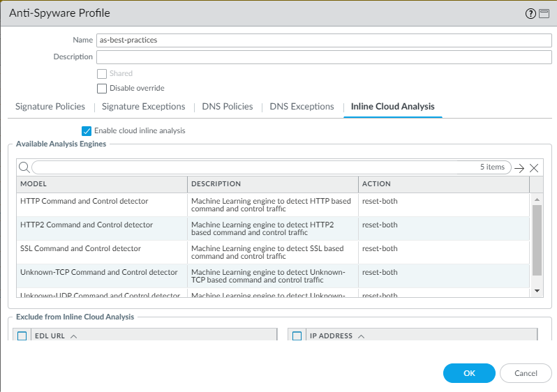557x392 pixels.
Task: Click the search magnifier icon in Available Analysis Engines
Action: (x=24, y=167)
